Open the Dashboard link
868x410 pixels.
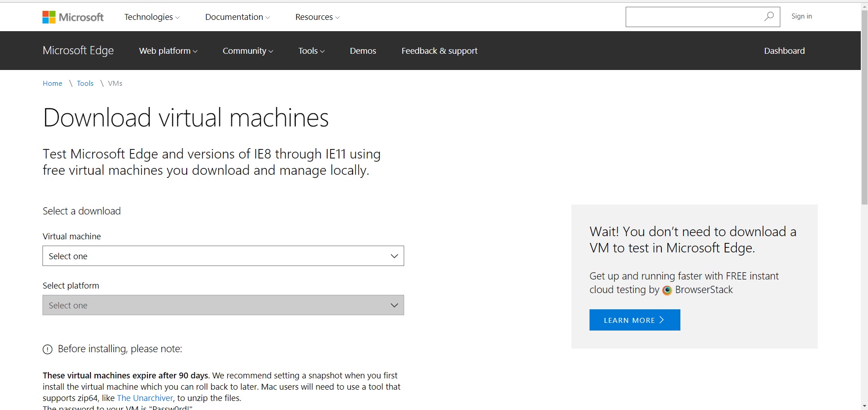784,51
